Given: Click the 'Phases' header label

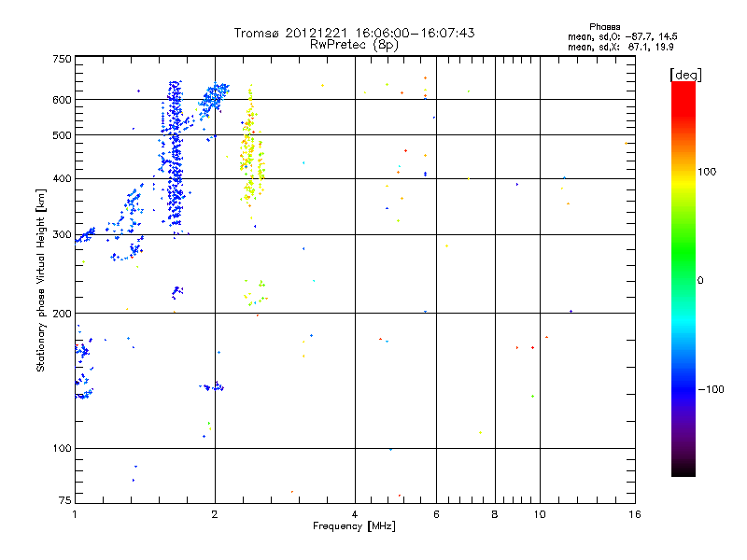Looking at the screenshot, I should [x=604, y=27].
